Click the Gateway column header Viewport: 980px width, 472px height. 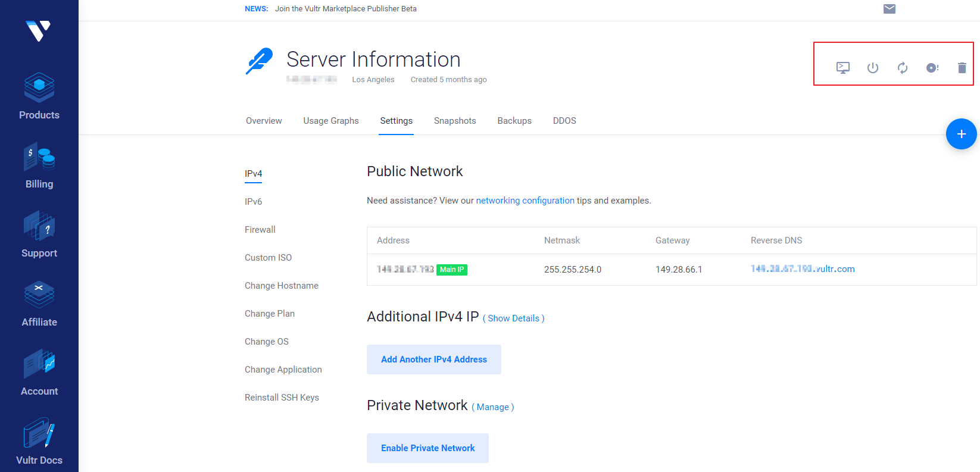[673, 240]
